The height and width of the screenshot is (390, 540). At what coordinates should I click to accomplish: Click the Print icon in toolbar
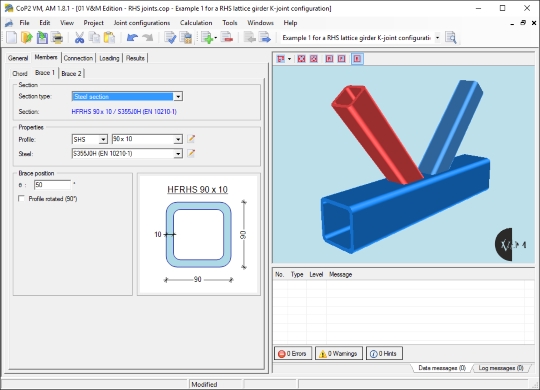57,38
